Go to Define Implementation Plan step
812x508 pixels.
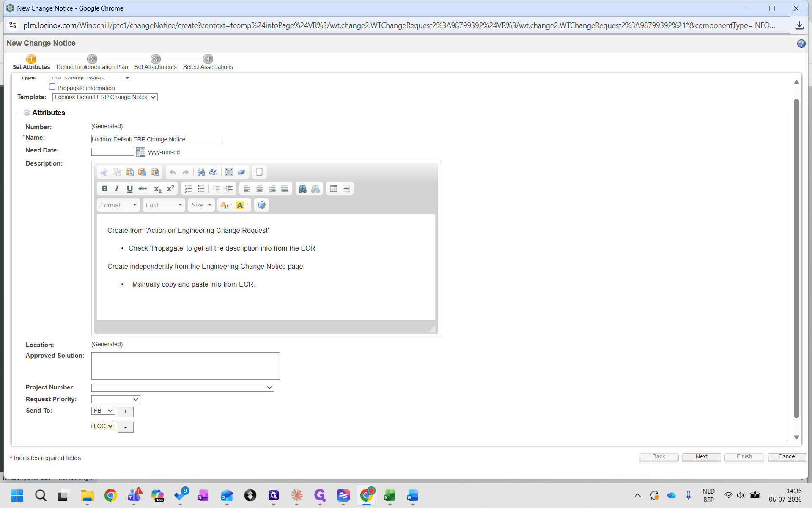click(x=92, y=63)
